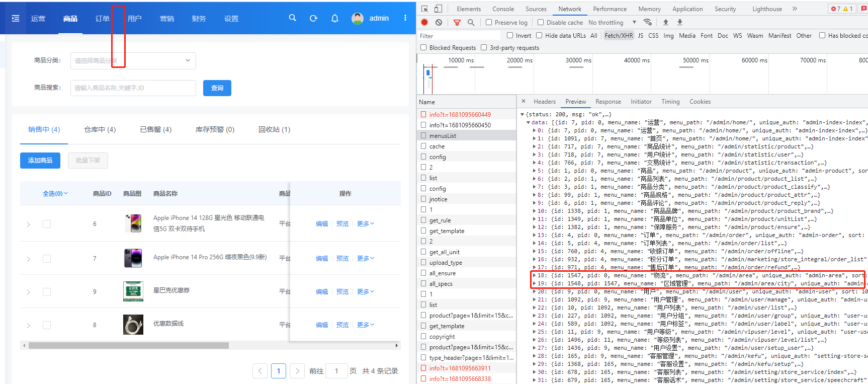Viewport: 868px width, 384px height.
Task: Toggle the network filter funnel icon
Action: pos(457,22)
